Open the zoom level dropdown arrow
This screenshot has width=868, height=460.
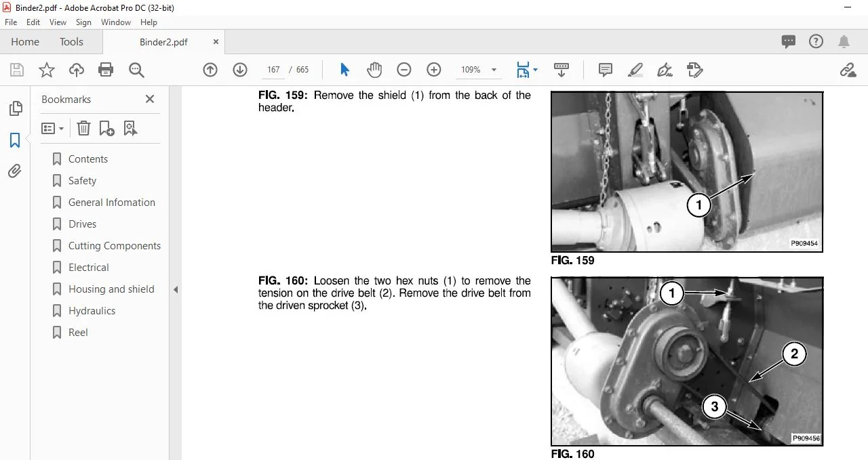coord(494,70)
